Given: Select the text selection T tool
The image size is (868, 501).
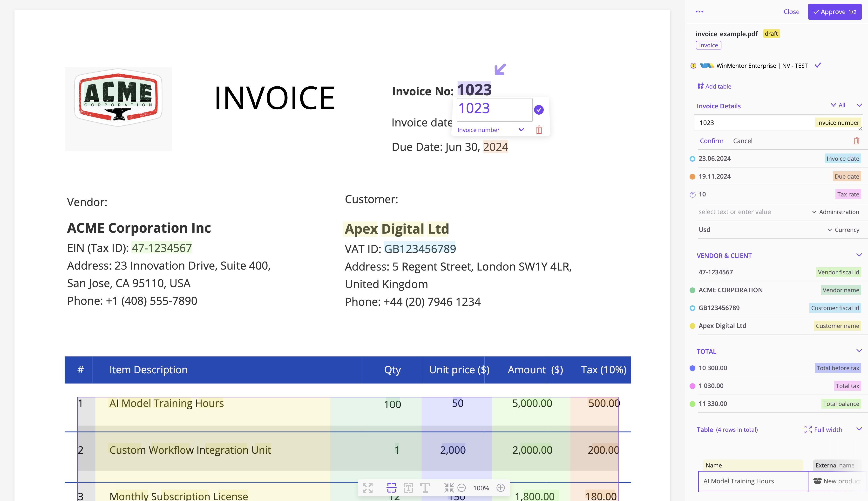Looking at the screenshot, I should pos(426,487).
